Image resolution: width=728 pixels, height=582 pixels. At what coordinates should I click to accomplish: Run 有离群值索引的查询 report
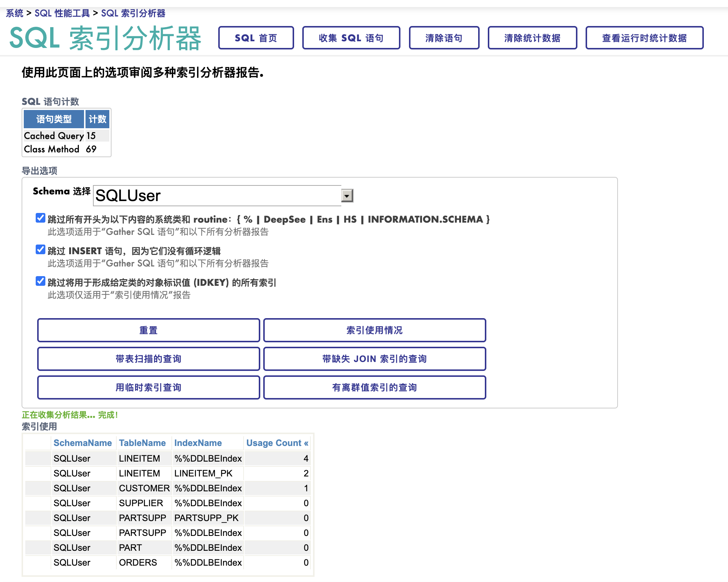point(374,387)
